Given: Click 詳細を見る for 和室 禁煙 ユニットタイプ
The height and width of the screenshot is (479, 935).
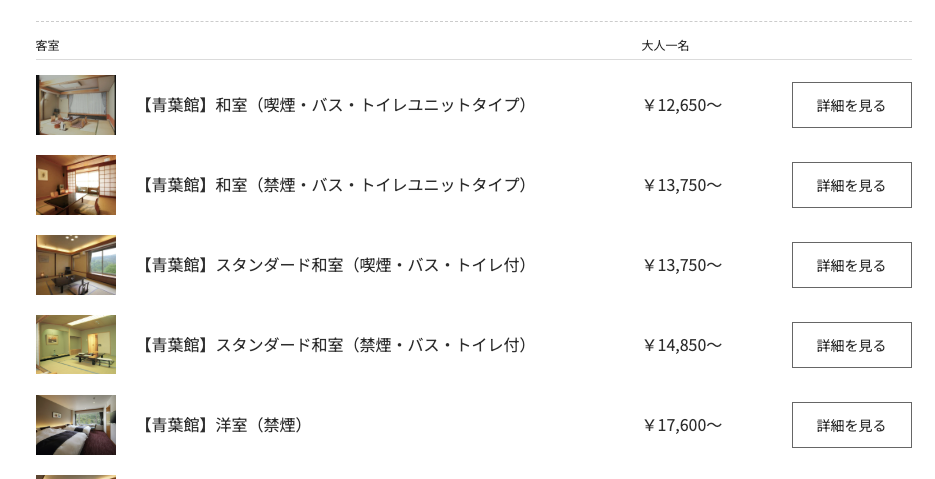Looking at the screenshot, I should click(x=851, y=185).
